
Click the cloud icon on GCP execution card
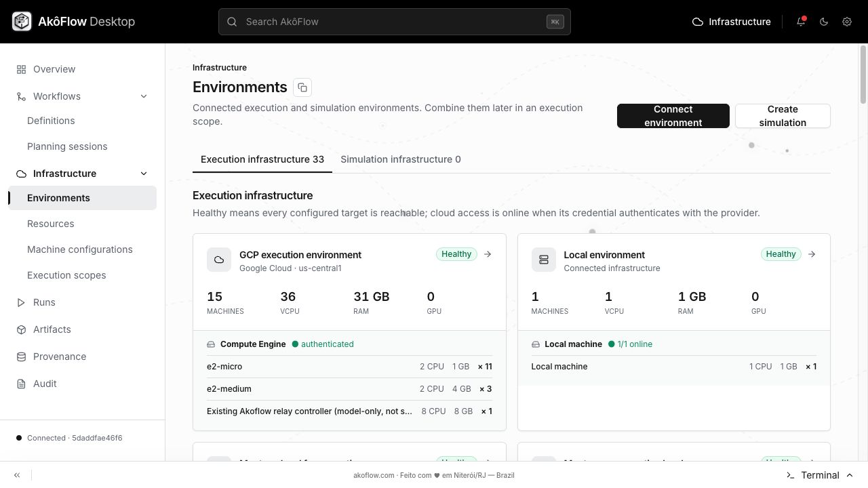(x=219, y=260)
